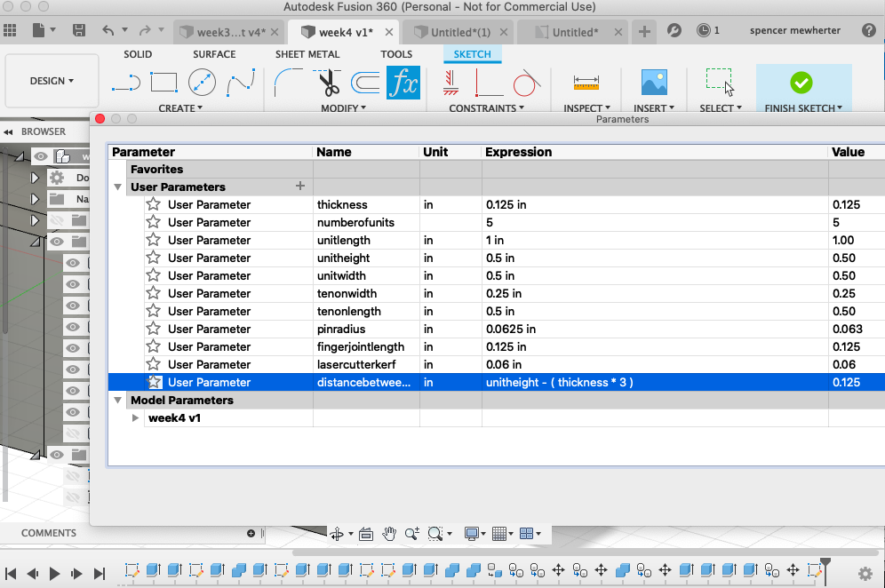
Task: Click the Select tool icon
Action: coord(721,83)
